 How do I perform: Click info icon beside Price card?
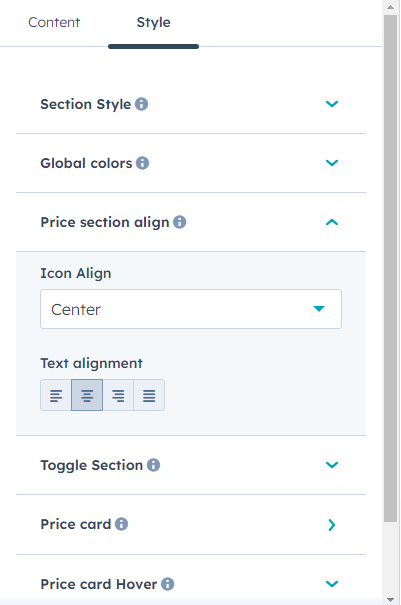point(121,524)
